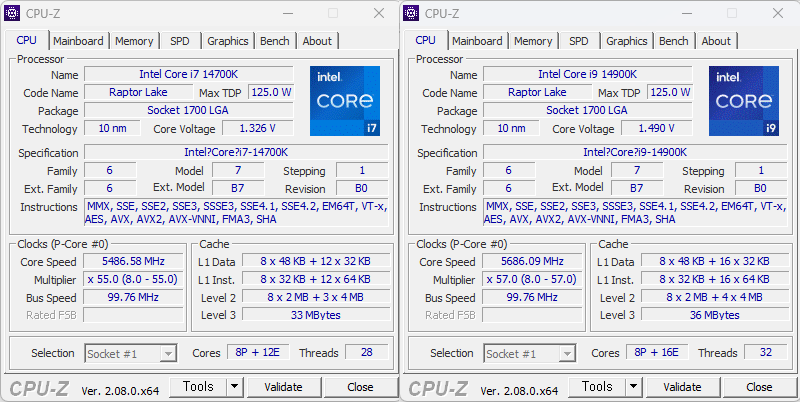Click core speed value 5486.58 MHz
Viewport: 800px width, 402px height.
[x=133, y=261]
